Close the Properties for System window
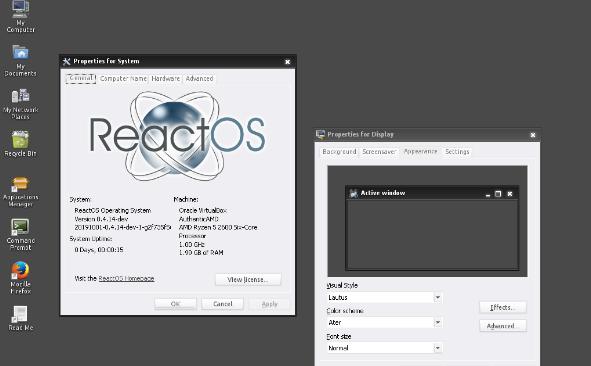 [288, 62]
